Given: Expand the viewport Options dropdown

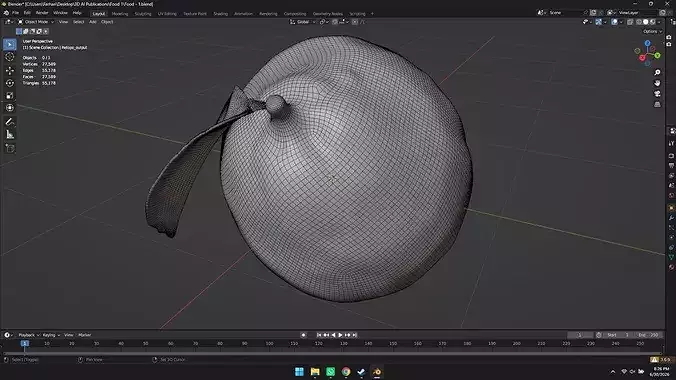Looking at the screenshot, I should click(x=652, y=31).
